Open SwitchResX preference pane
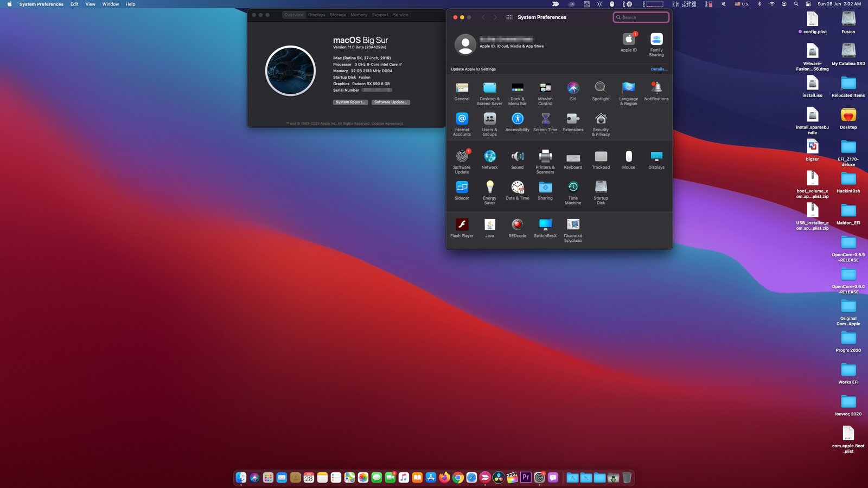Image resolution: width=868 pixels, height=488 pixels. pyautogui.click(x=545, y=224)
